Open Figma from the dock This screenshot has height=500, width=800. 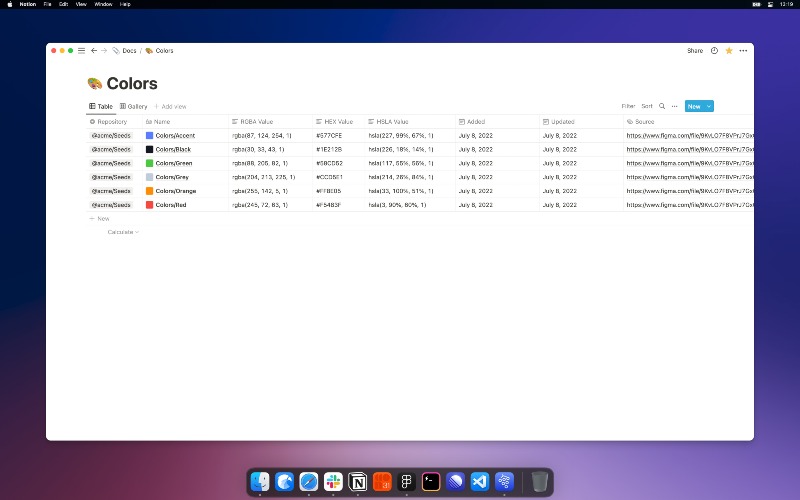point(407,481)
